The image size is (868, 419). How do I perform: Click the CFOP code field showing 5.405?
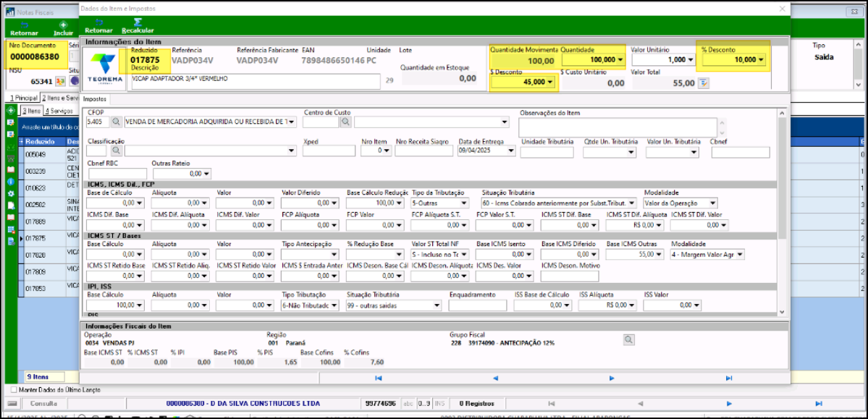tap(98, 122)
